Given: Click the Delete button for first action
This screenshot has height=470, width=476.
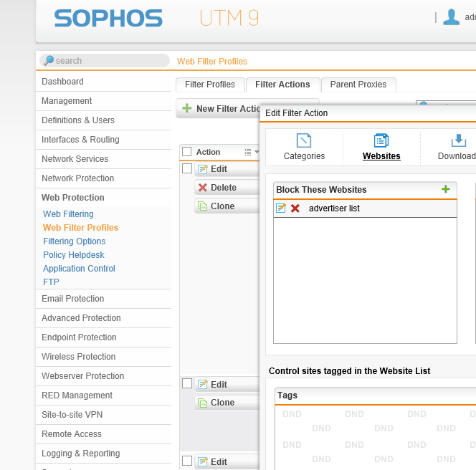Looking at the screenshot, I should 223,188.
